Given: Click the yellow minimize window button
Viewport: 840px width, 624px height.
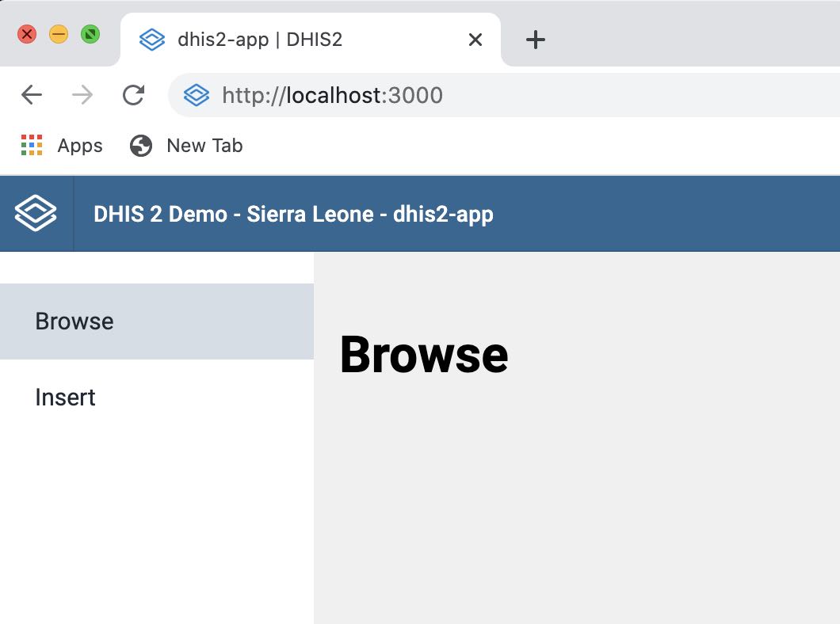Looking at the screenshot, I should coord(59,34).
